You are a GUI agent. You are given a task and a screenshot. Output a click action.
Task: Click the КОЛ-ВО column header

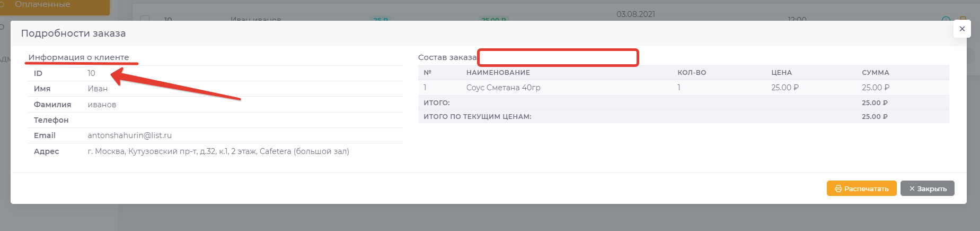coord(691,73)
